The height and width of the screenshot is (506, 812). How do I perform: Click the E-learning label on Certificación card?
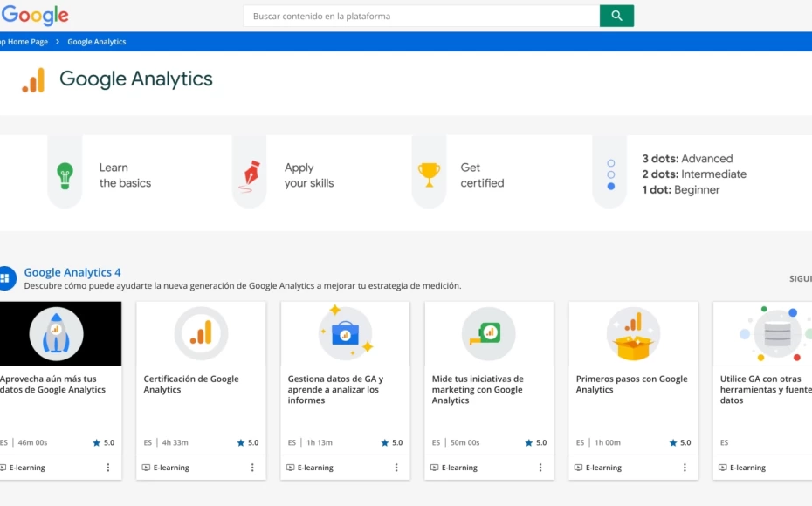pos(171,468)
